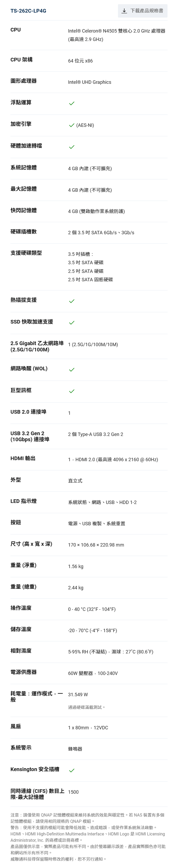Click the download arrow icon in the spec sheet button
This screenshot has width=178, height=868.
pos(124,11)
